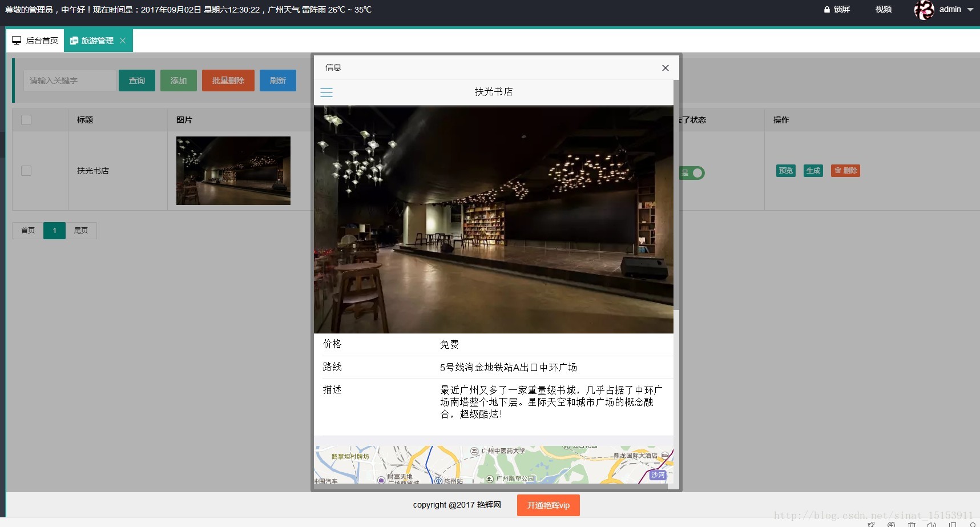Viewport: 980px width, 527px height.
Task: Click the large bookstore photo in popup
Action: [x=494, y=219]
